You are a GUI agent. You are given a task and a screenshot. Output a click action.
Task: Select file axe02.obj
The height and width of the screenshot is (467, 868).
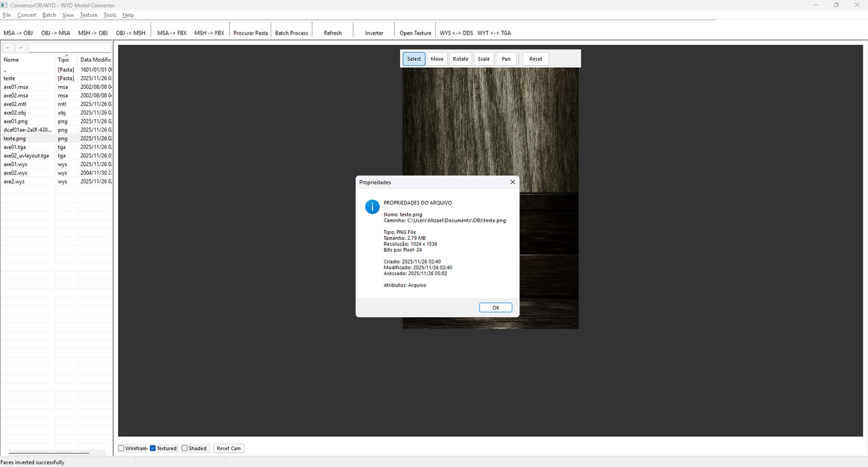[56, 113]
